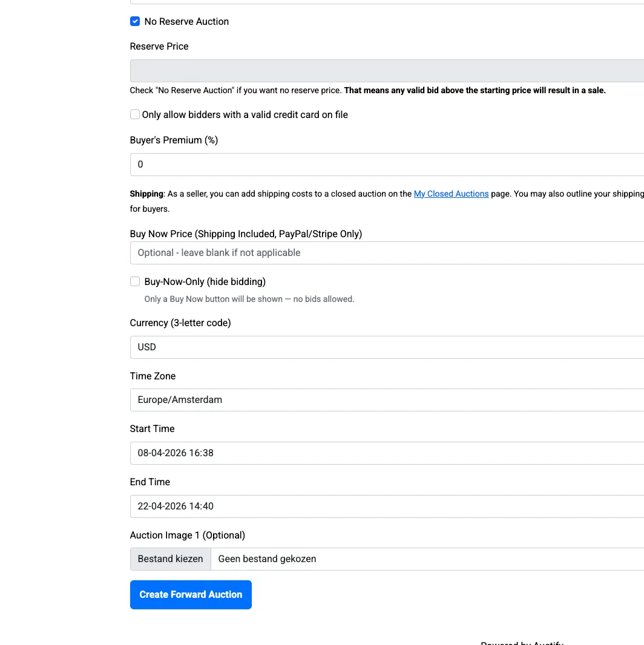
Task: Select the Currency field containing USD
Action: pyautogui.click(x=386, y=347)
